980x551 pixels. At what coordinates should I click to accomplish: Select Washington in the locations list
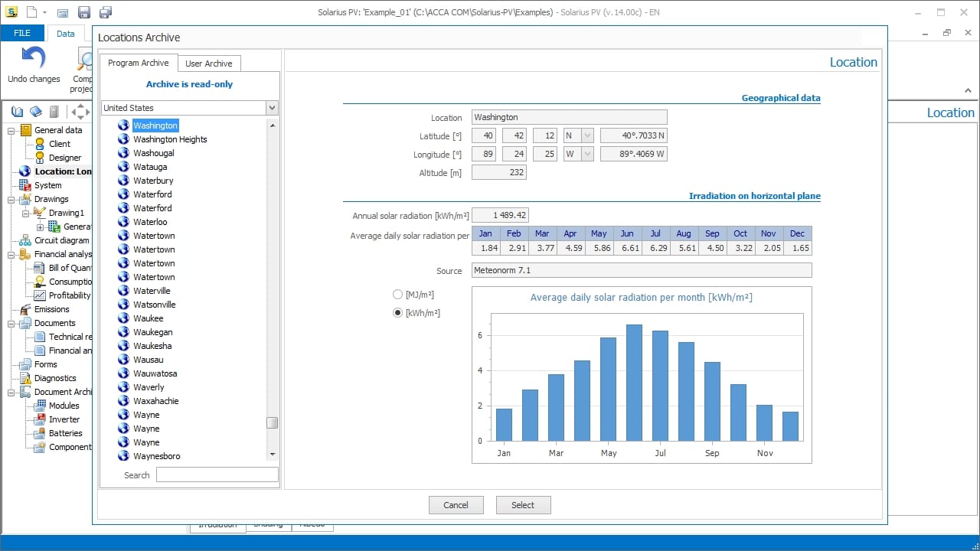[155, 126]
